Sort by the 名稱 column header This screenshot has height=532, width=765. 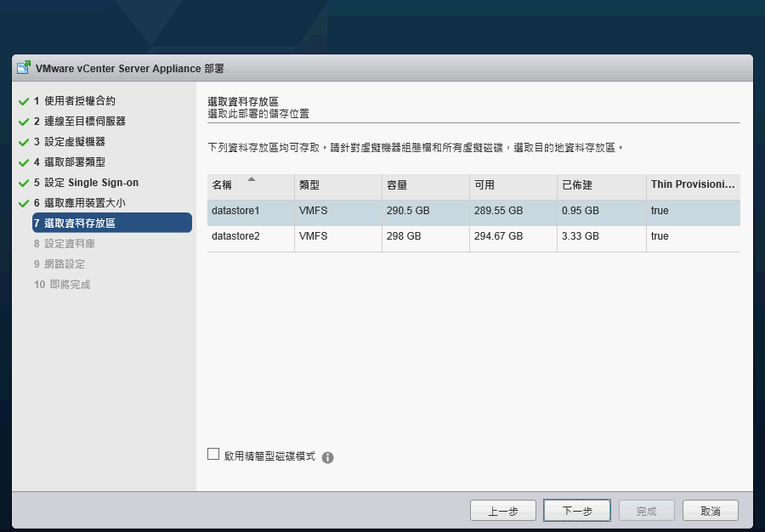[x=251, y=186]
